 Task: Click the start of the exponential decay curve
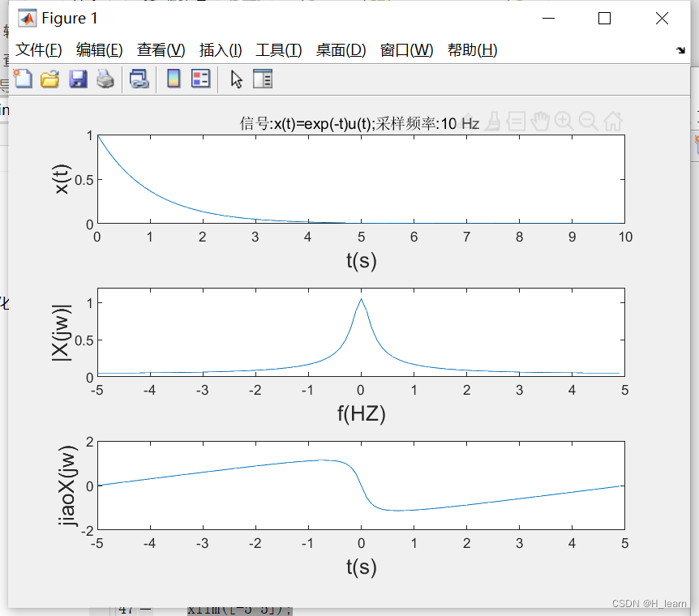[x=98, y=135]
